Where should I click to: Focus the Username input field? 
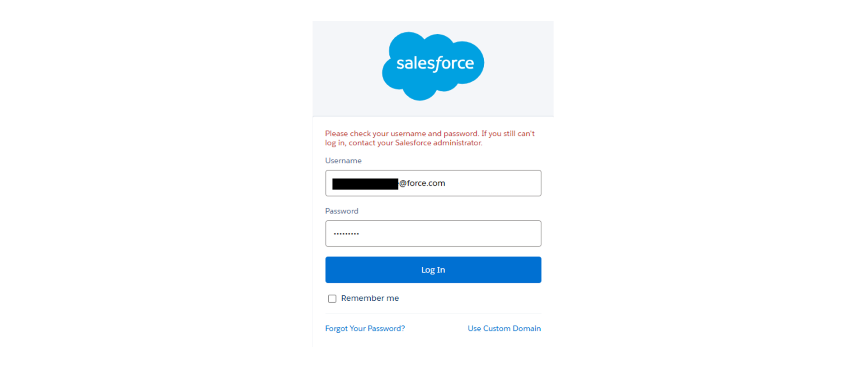click(x=433, y=183)
